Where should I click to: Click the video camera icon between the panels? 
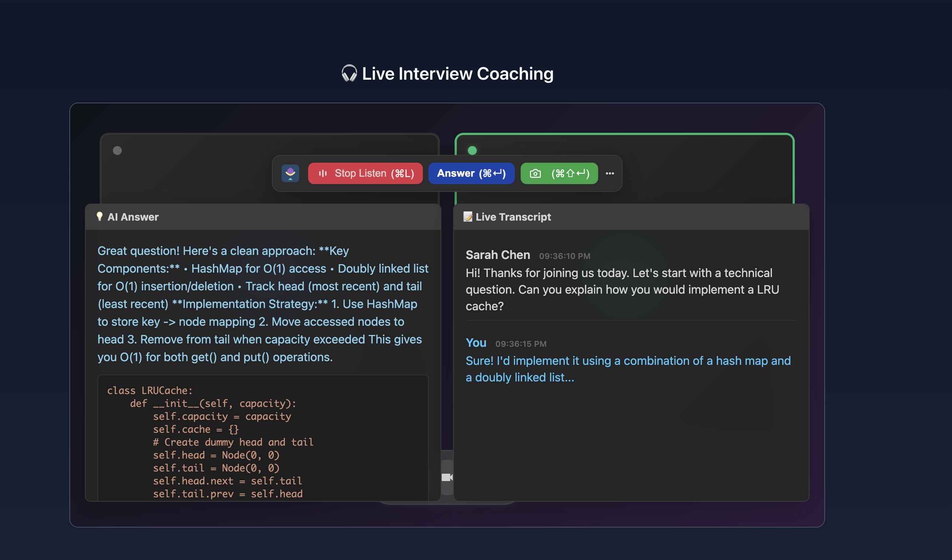pyautogui.click(x=447, y=477)
